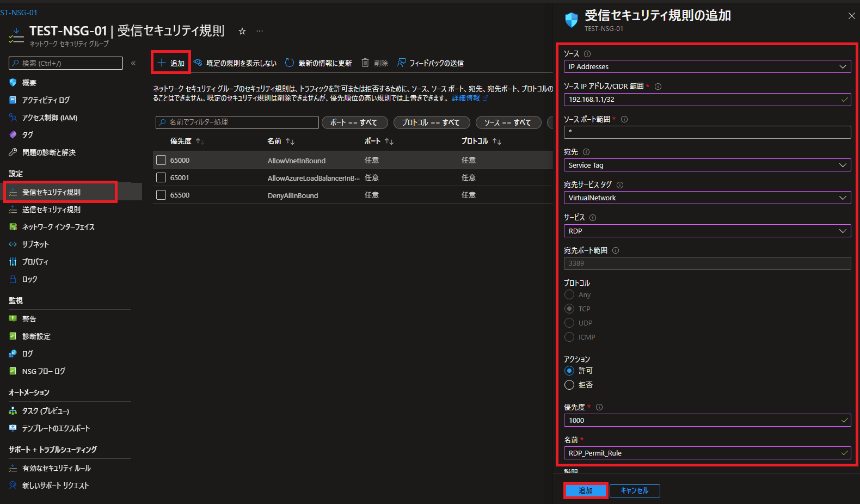Click the プロトコル == すべて filter pill
Image resolution: width=860 pixels, height=504 pixels.
coord(431,122)
